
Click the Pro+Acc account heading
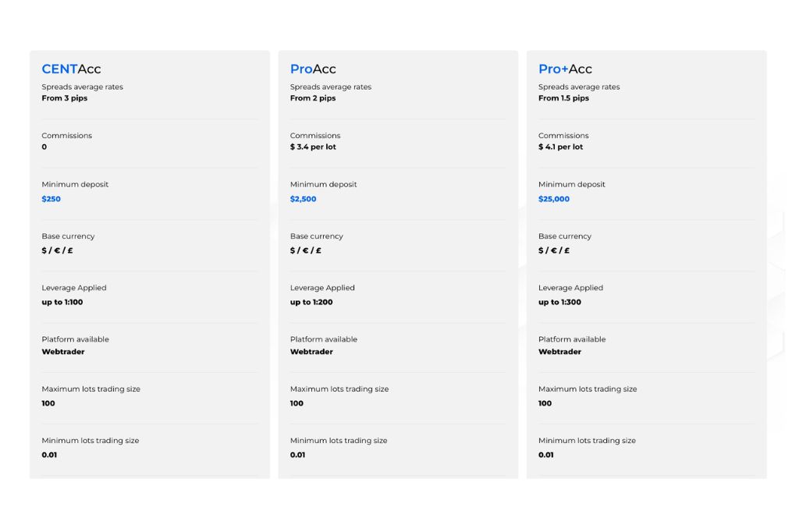pos(565,69)
